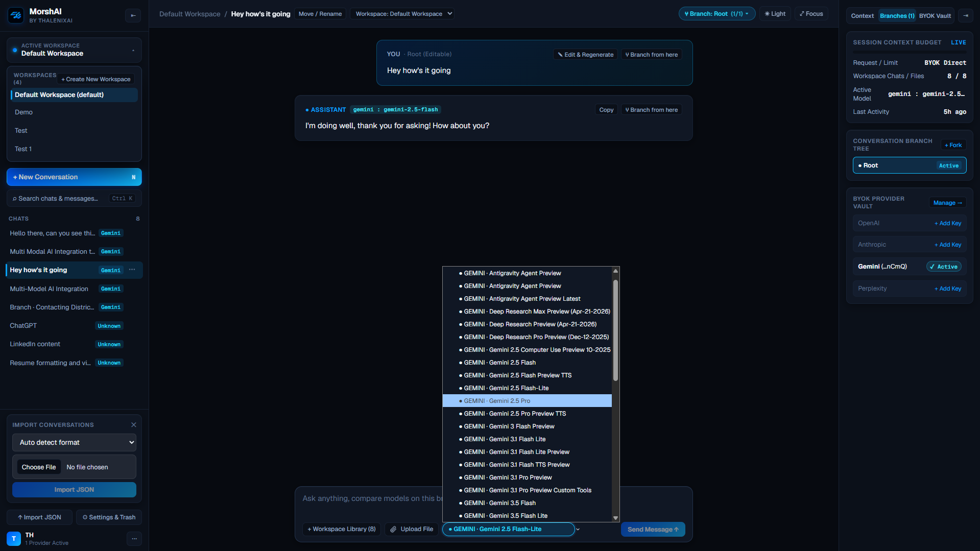Click Send Message button

[653, 530]
